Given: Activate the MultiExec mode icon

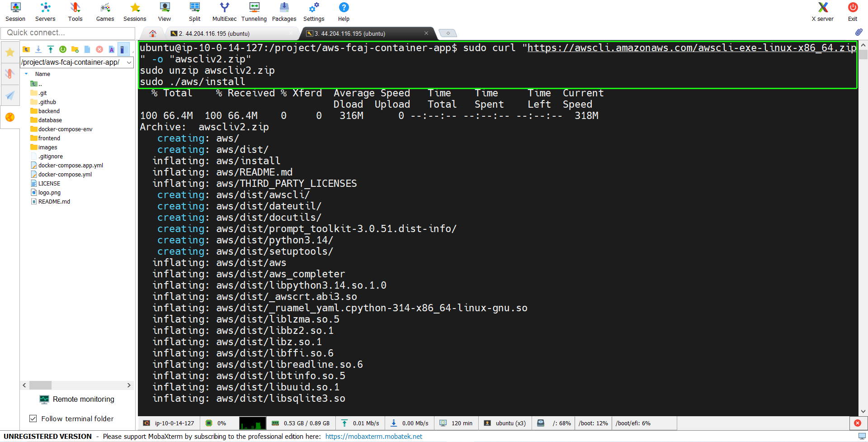Looking at the screenshot, I should 224,12.
